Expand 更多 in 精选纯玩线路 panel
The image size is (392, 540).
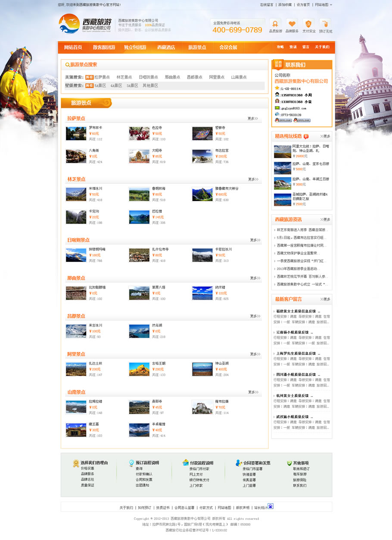point(325,136)
